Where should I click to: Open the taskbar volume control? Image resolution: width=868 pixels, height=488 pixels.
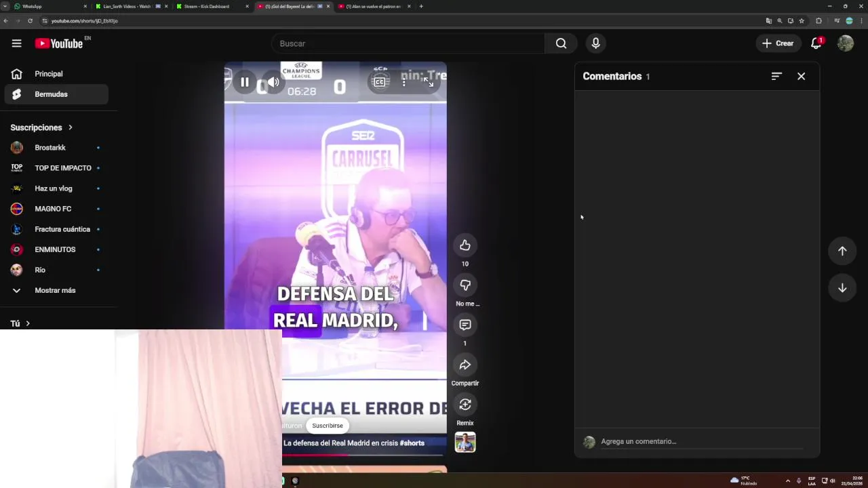tap(833, 481)
